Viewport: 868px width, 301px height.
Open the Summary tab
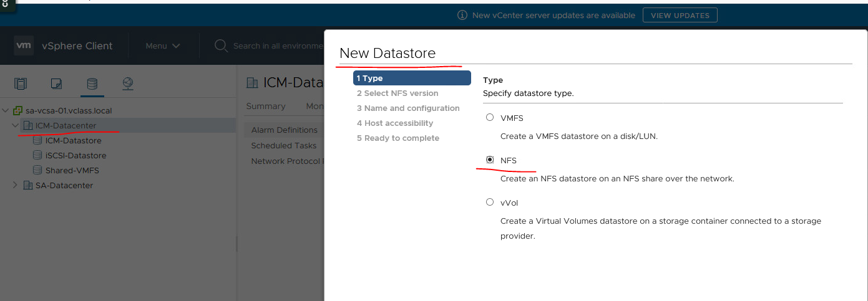[x=266, y=107]
